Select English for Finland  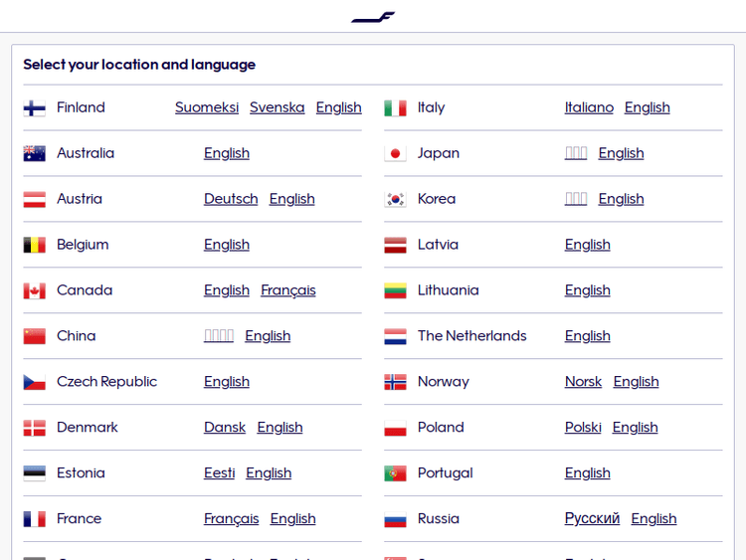click(339, 107)
